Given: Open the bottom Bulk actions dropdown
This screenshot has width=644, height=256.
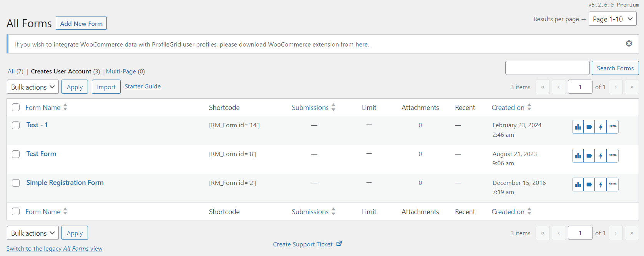Looking at the screenshot, I should (x=33, y=233).
